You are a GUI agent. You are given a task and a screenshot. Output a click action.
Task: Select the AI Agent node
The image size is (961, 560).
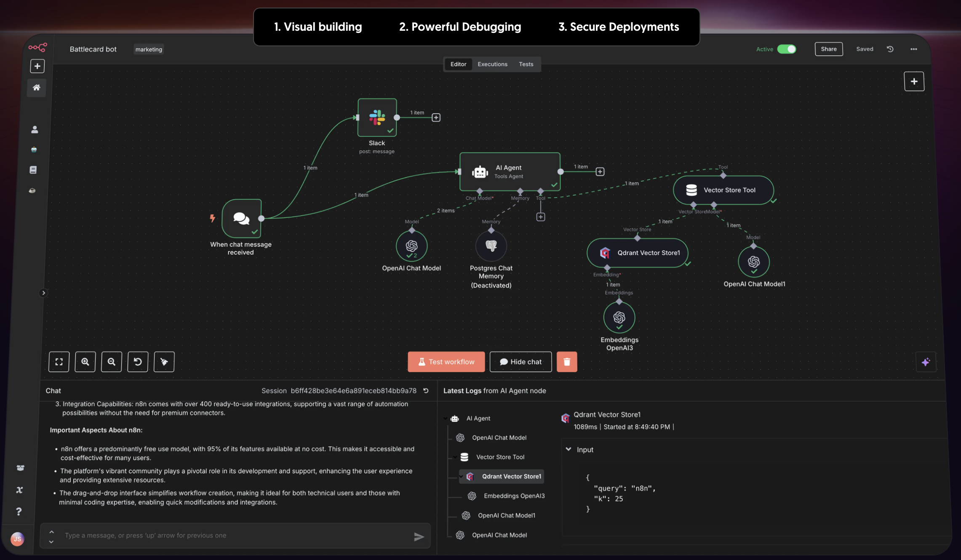point(510,172)
